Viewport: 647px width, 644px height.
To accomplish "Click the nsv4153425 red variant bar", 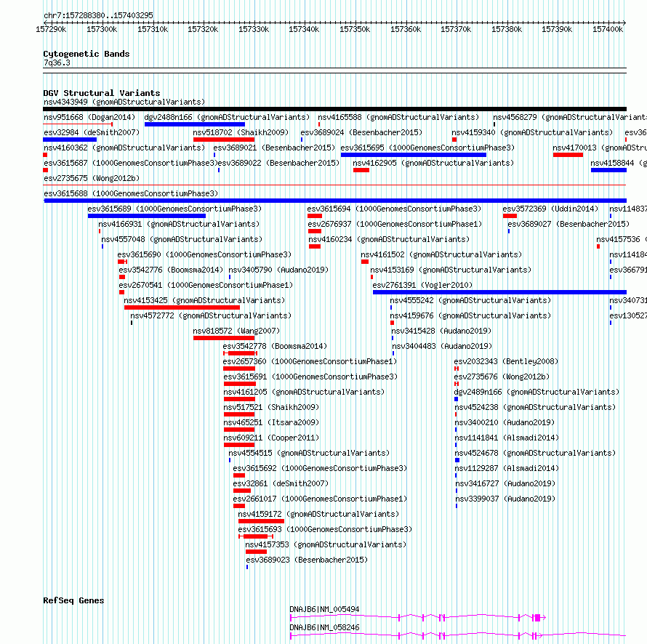I will pos(182,307).
